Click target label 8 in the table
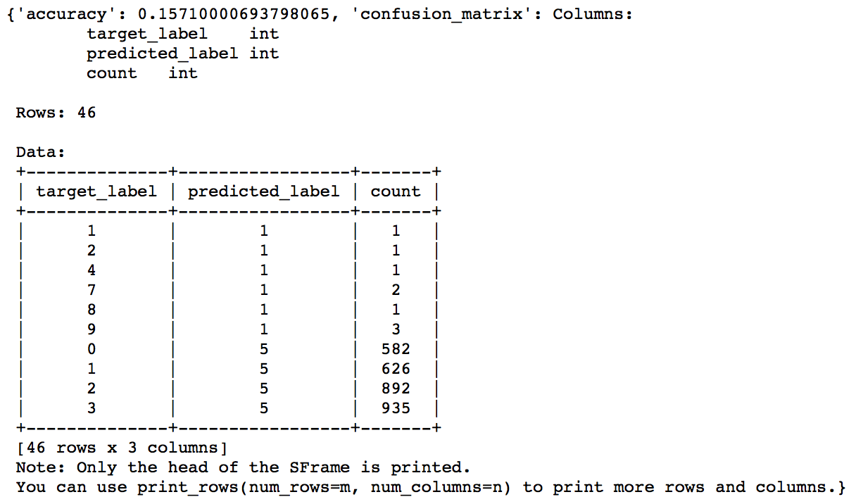The height and width of the screenshot is (504, 856). coord(92,310)
